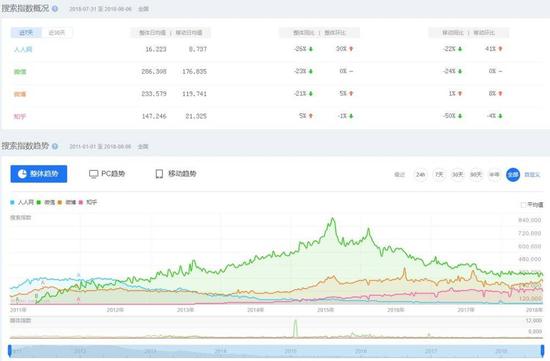Image resolution: width=550 pixels, height=361 pixels.
Task: Select the 近7天 overview tab
Action: click(26, 33)
